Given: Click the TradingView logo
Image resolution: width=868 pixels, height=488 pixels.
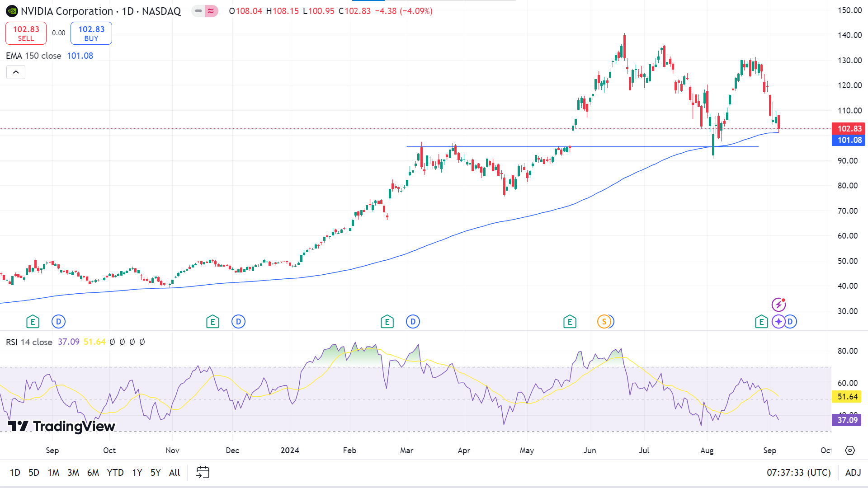Looking at the screenshot, I should tap(61, 426).
